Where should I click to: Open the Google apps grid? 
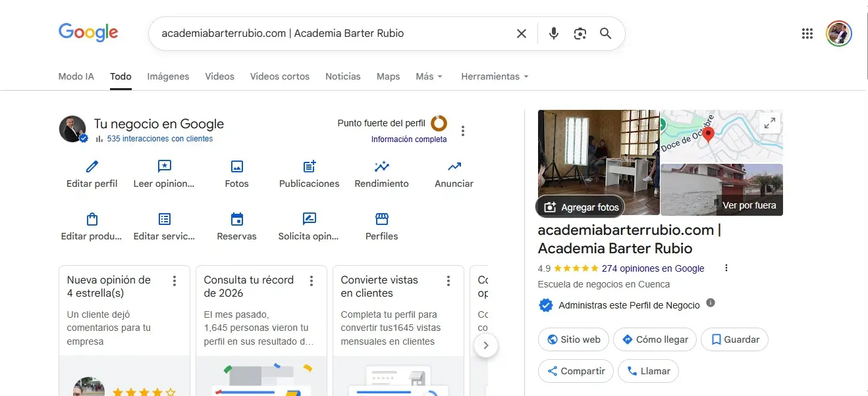[x=807, y=34]
